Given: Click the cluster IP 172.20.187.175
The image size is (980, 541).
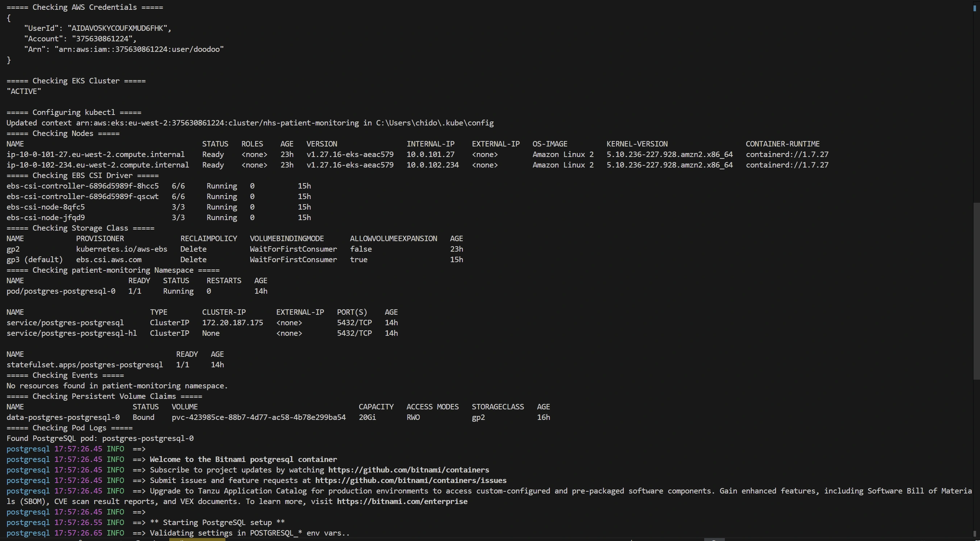Looking at the screenshot, I should click(x=232, y=323).
